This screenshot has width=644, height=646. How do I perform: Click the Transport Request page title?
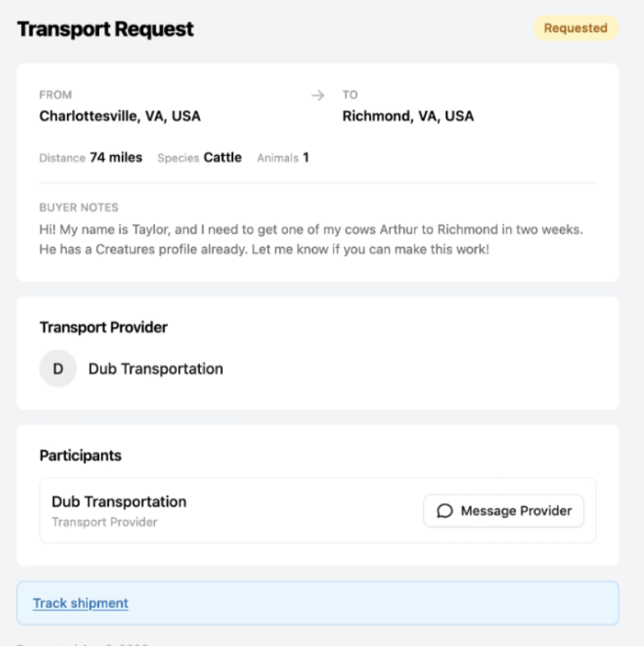tap(106, 29)
